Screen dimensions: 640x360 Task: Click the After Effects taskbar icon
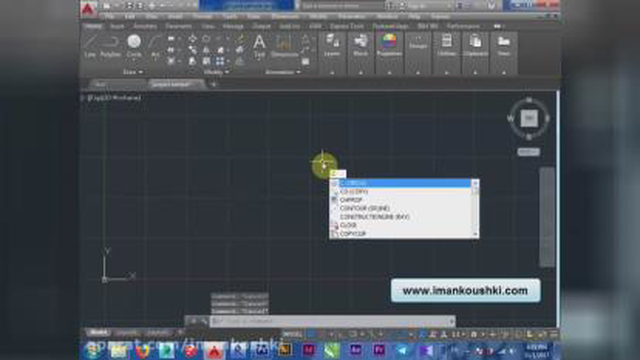pyautogui.click(x=355, y=350)
